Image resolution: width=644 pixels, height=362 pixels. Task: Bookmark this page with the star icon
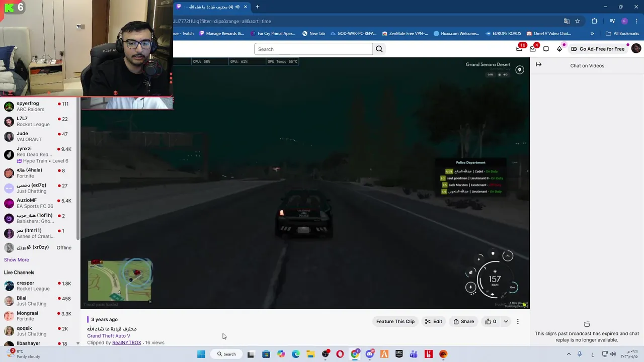(578, 21)
